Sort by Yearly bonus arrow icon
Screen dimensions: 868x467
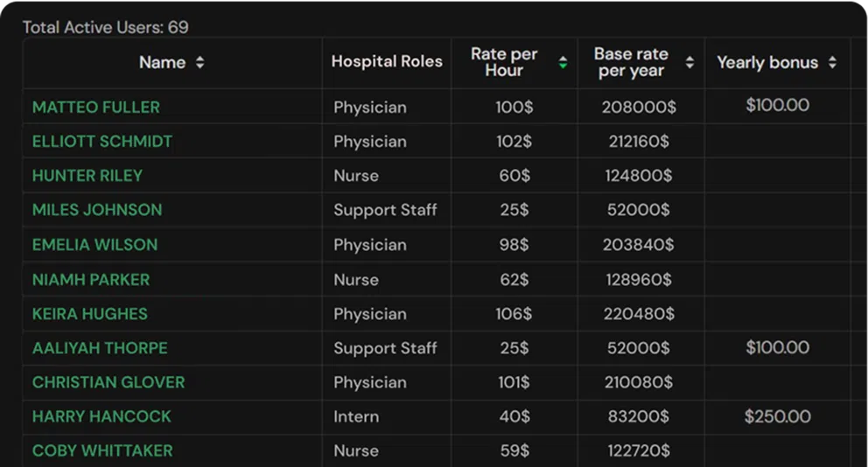pyautogui.click(x=833, y=62)
